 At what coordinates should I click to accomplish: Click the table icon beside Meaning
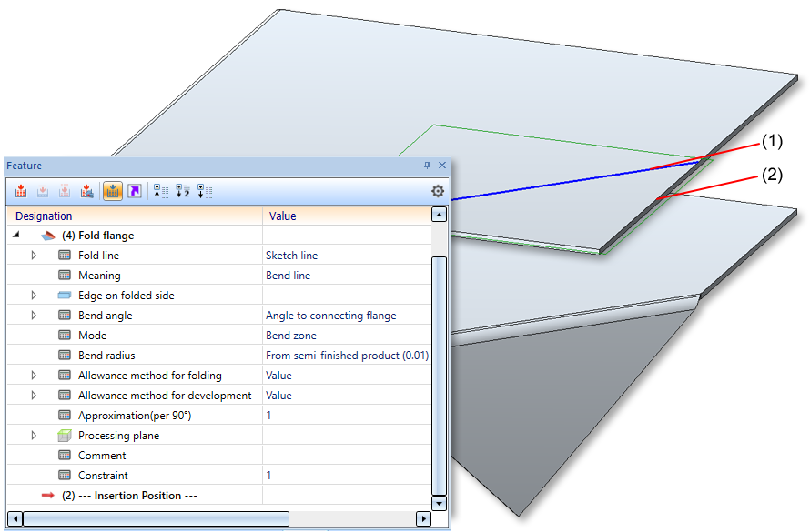[64, 275]
